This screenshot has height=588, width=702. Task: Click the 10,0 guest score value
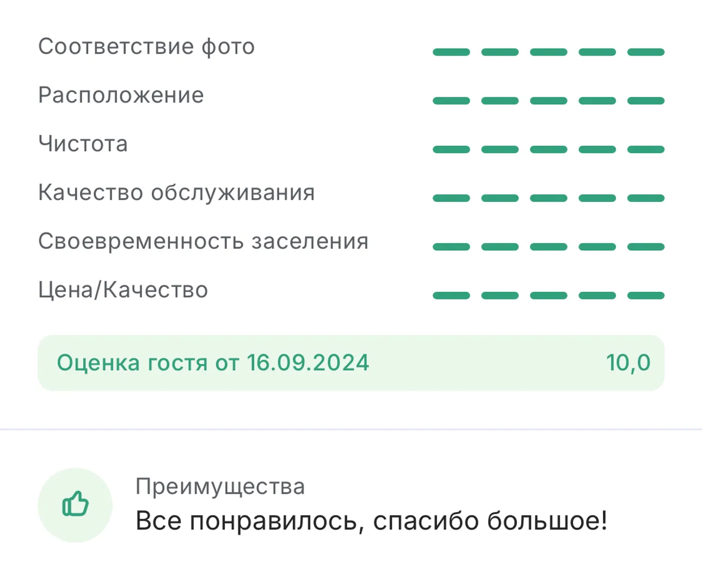628,363
